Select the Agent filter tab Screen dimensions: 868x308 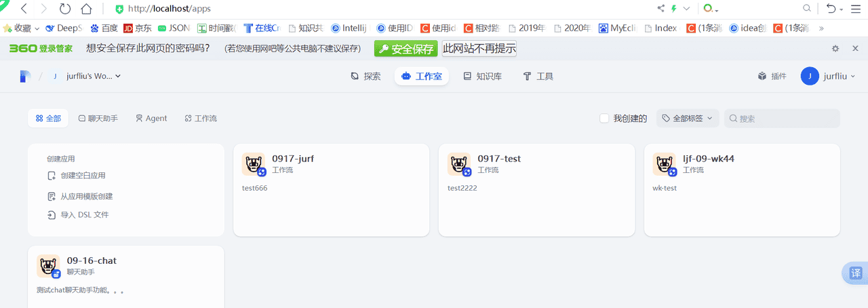[x=151, y=119]
